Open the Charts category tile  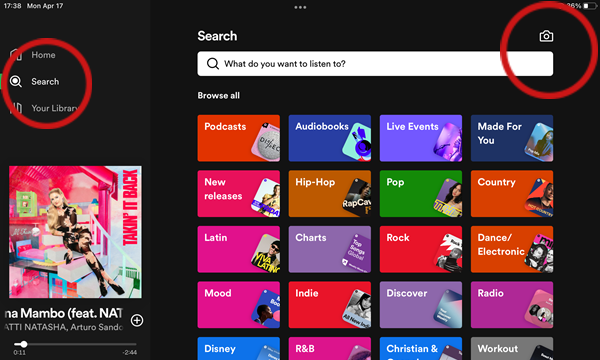329,249
